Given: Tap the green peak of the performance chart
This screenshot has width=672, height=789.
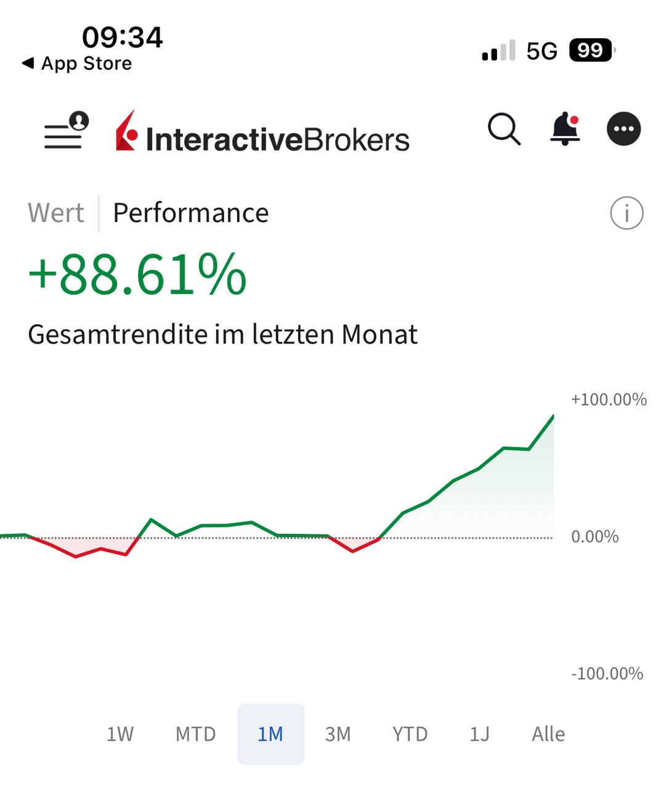Looking at the screenshot, I should click(553, 417).
